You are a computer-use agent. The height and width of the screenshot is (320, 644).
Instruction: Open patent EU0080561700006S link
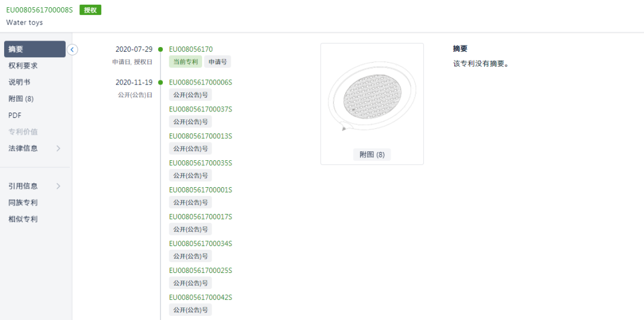[200, 82]
